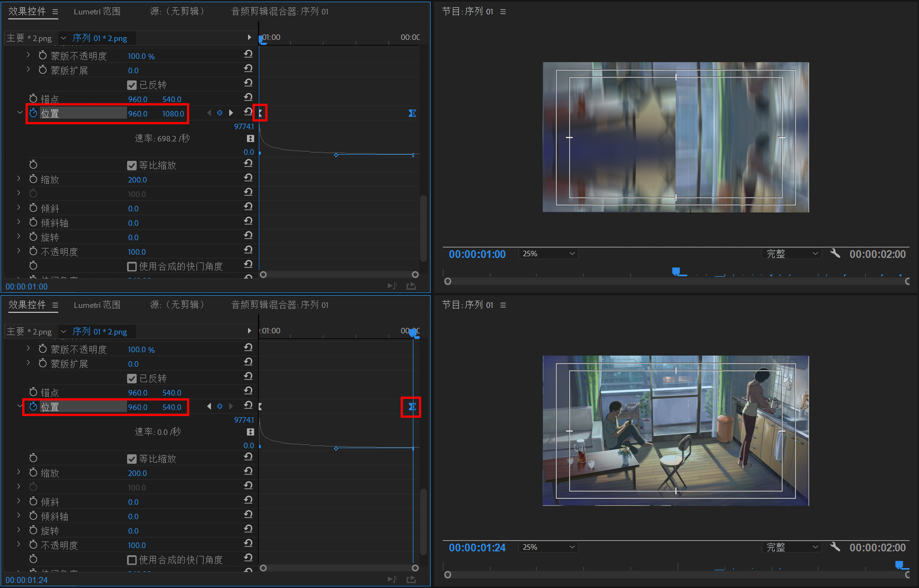
Task: Reset 不透明度 parameter in bottom panel
Action: point(248,543)
